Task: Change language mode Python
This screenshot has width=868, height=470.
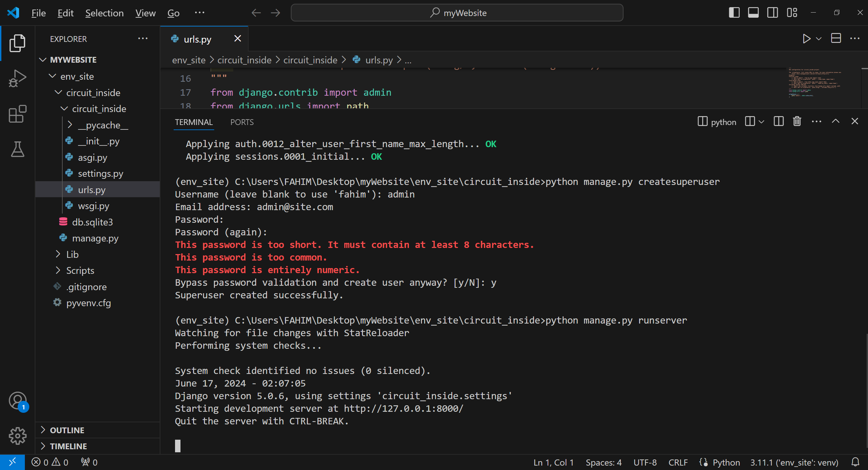Action: point(726,462)
